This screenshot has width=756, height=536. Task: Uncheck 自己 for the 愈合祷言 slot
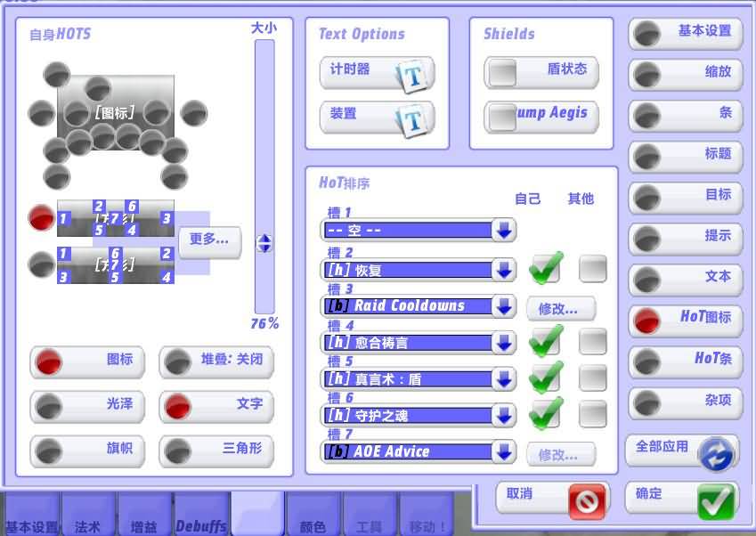546,341
